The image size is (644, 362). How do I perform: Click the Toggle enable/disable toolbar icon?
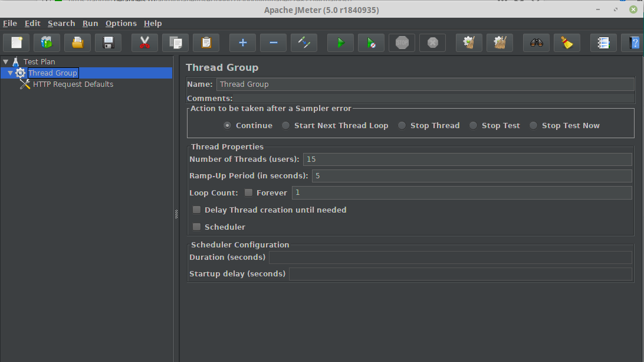coord(304,43)
